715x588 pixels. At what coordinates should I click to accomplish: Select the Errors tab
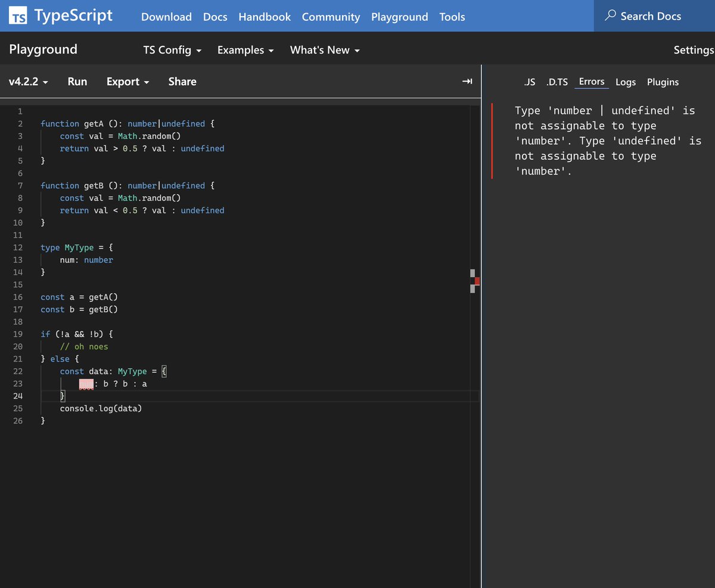point(592,82)
